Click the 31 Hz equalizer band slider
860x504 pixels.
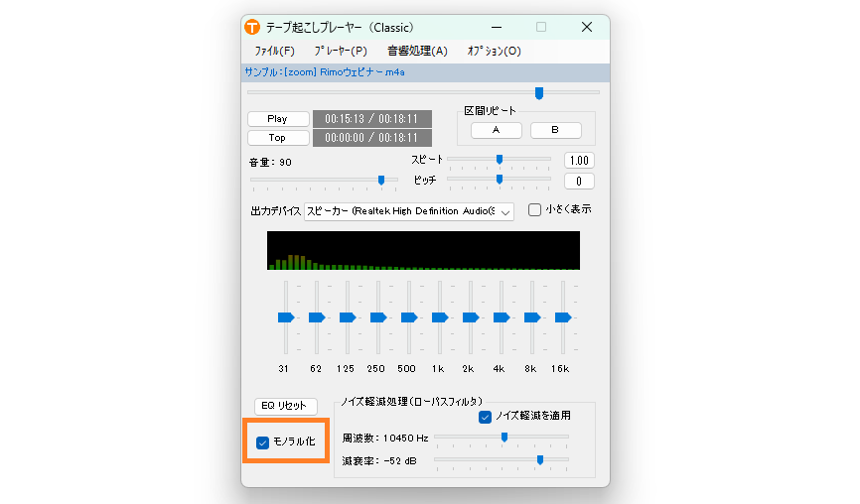coord(285,317)
